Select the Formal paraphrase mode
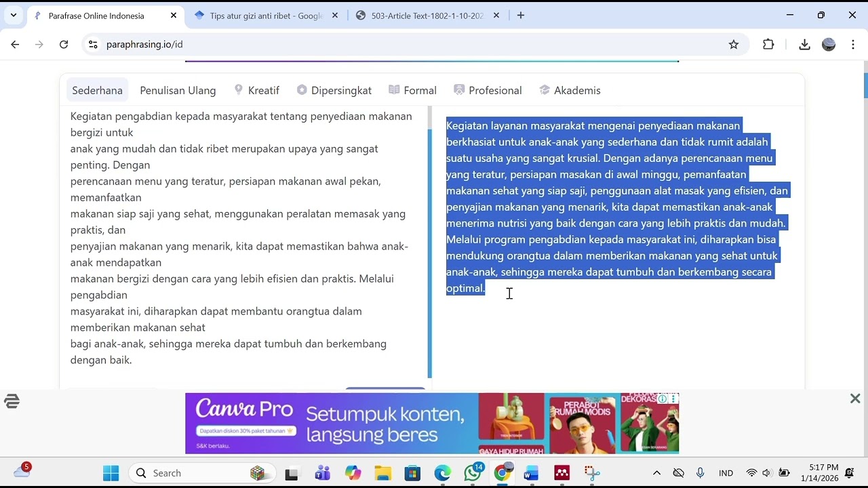Viewport: 868px width, 488px height. pyautogui.click(x=412, y=90)
